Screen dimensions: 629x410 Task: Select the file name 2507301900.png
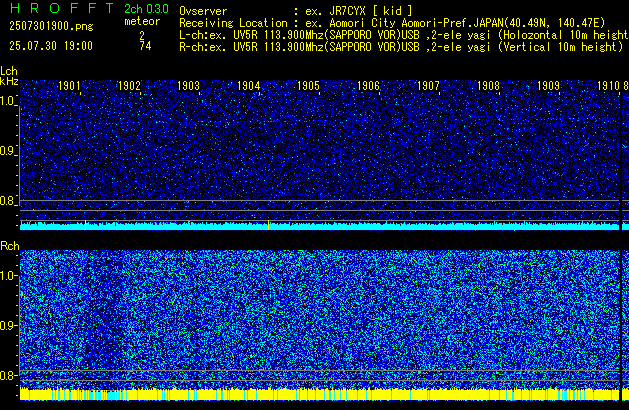coord(51,26)
